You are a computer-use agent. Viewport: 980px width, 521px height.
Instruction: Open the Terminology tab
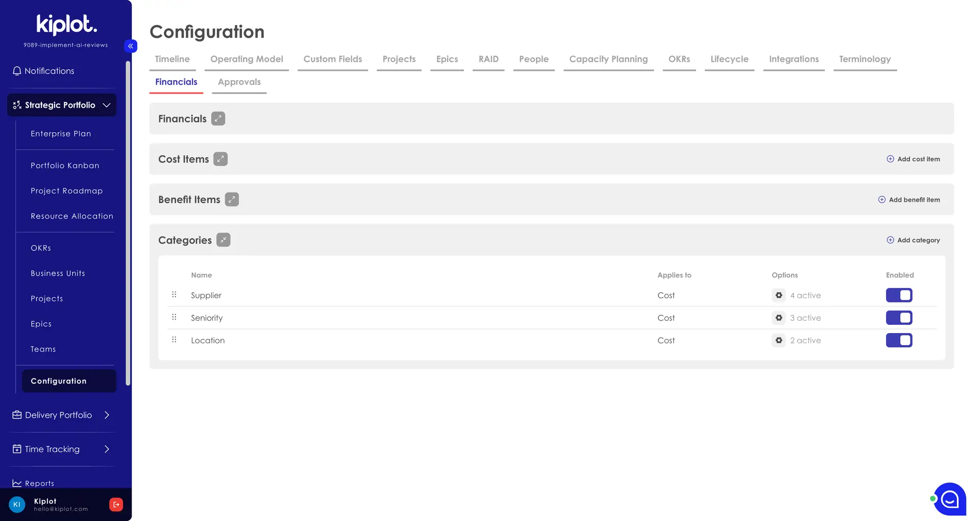[865, 59]
